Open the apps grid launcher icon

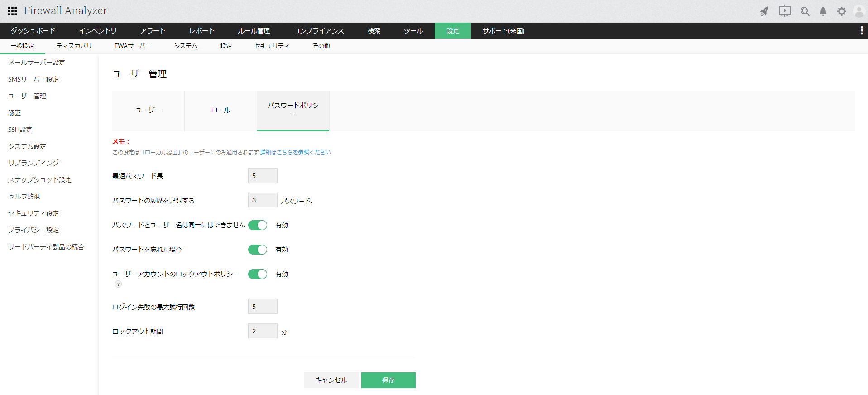[x=12, y=11]
